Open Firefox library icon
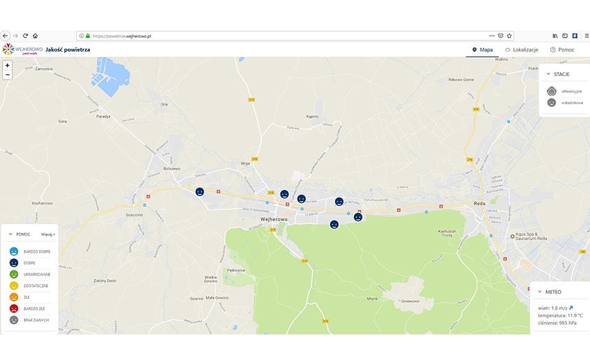The width and height of the screenshot is (590, 364). [x=555, y=36]
